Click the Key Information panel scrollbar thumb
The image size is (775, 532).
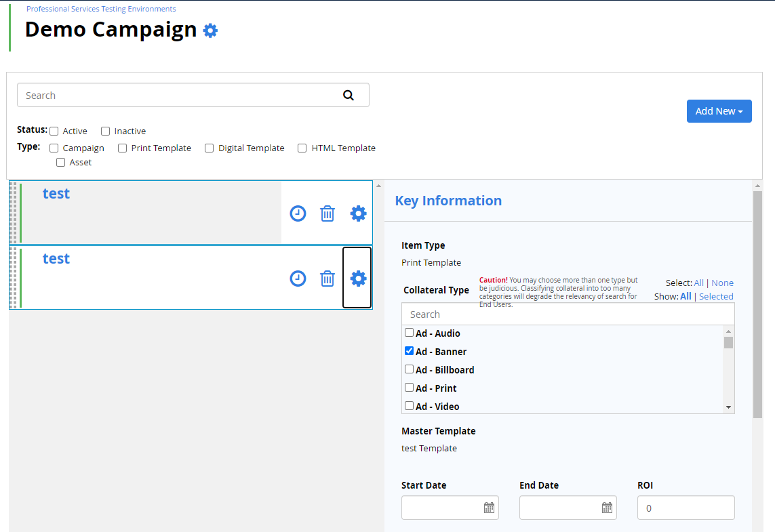(x=757, y=304)
